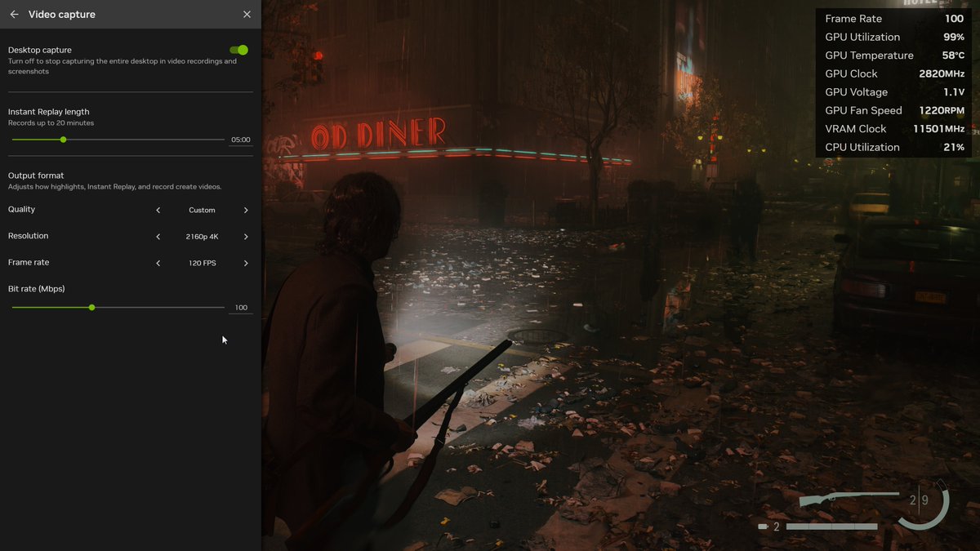Screen dimensions: 980x551
Task: Click the GPU Clock 2820MHz stat
Action: (894, 73)
